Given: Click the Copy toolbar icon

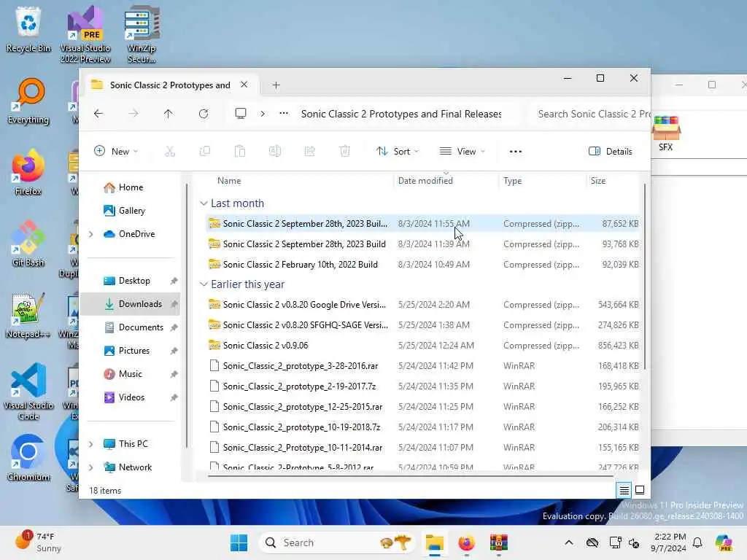Looking at the screenshot, I should click(x=205, y=152).
